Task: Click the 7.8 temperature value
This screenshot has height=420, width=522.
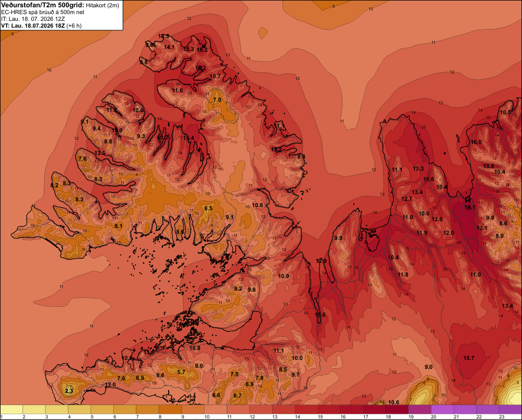Action: (259, 378)
